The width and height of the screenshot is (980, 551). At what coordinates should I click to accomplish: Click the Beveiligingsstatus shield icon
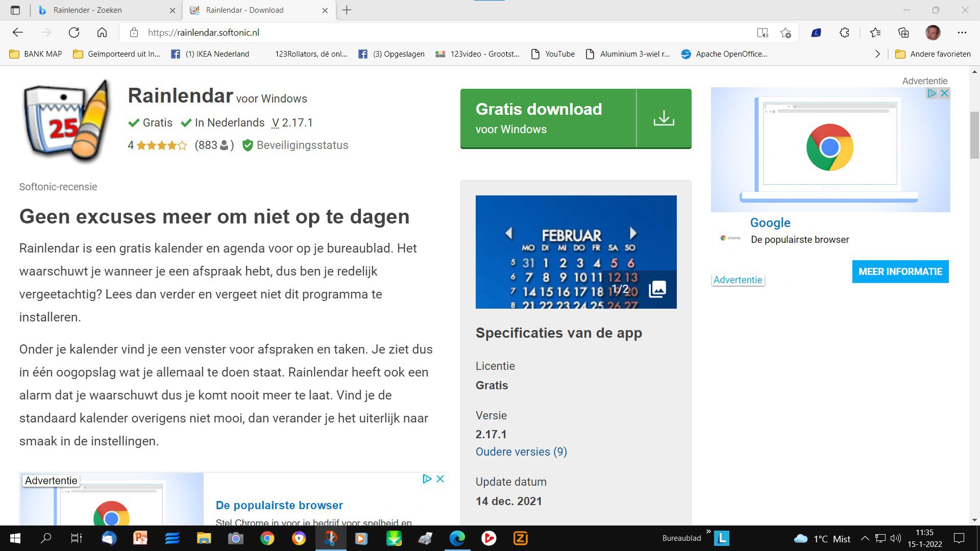click(x=248, y=145)
